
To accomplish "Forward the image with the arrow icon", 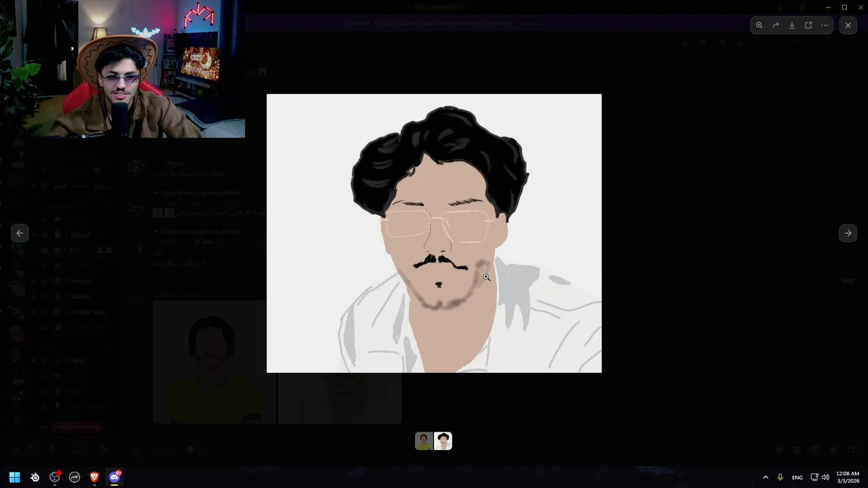I will pos(776,25).
